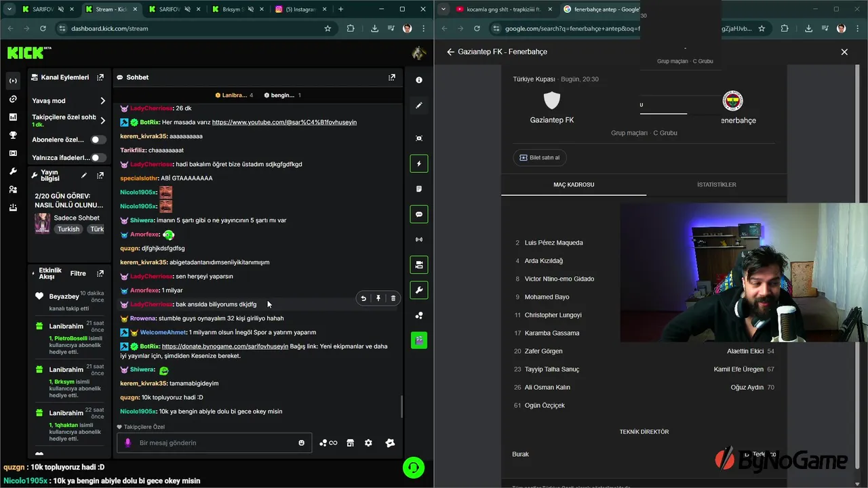Screen dimensions: 868x488
Task: Edit stream info with the pencil icon
Action: click(x=84, y=176)
